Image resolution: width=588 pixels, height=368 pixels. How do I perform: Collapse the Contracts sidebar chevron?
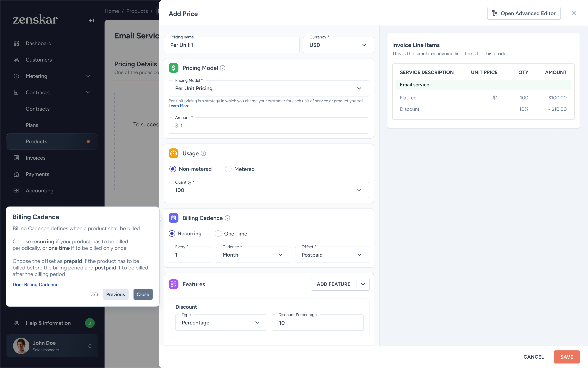tap(88, 92)
